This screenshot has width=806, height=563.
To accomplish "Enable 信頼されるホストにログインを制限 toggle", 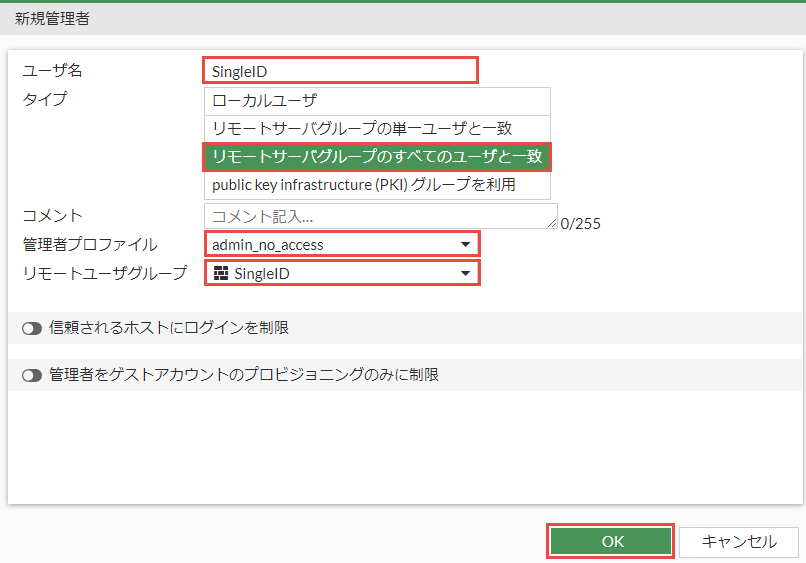I will (x=31, y=328).
